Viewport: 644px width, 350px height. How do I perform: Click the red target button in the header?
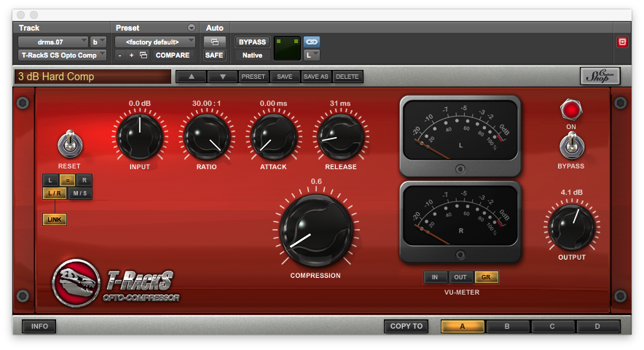tap(622, 42)
